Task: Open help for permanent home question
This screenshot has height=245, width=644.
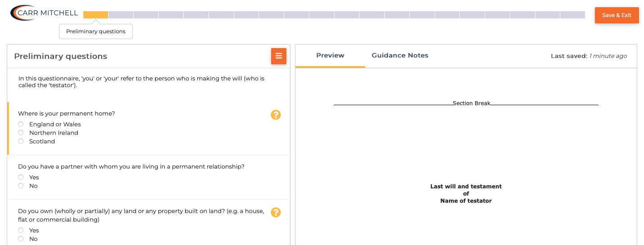Action: (276, 115)
